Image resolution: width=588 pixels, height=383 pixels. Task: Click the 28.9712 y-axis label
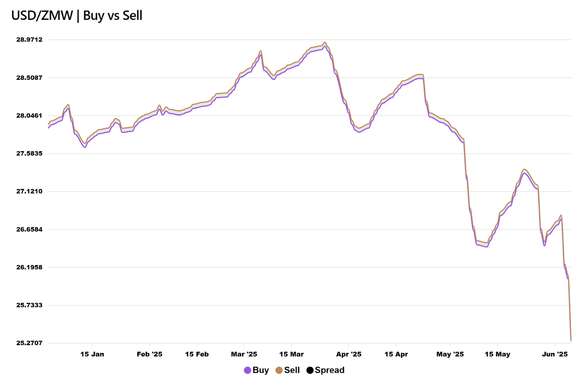point(29,40)
